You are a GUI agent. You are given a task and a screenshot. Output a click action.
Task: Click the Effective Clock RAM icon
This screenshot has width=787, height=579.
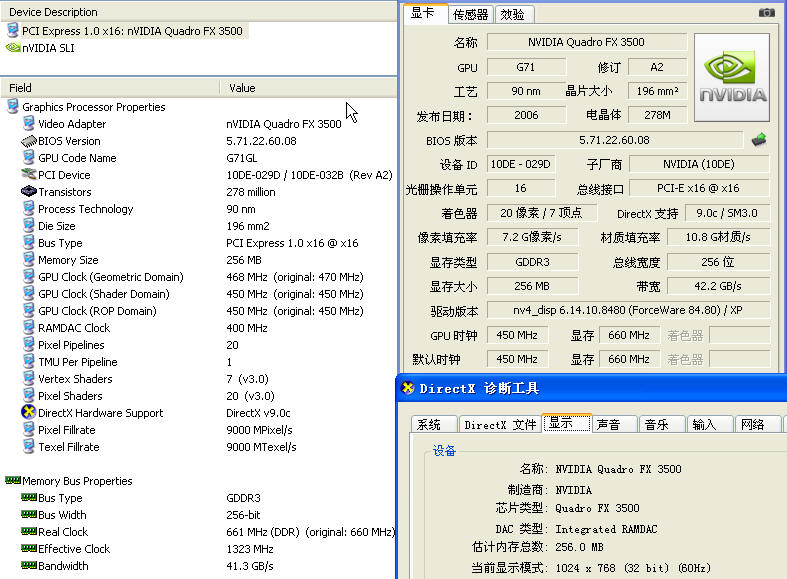(29, 548)
